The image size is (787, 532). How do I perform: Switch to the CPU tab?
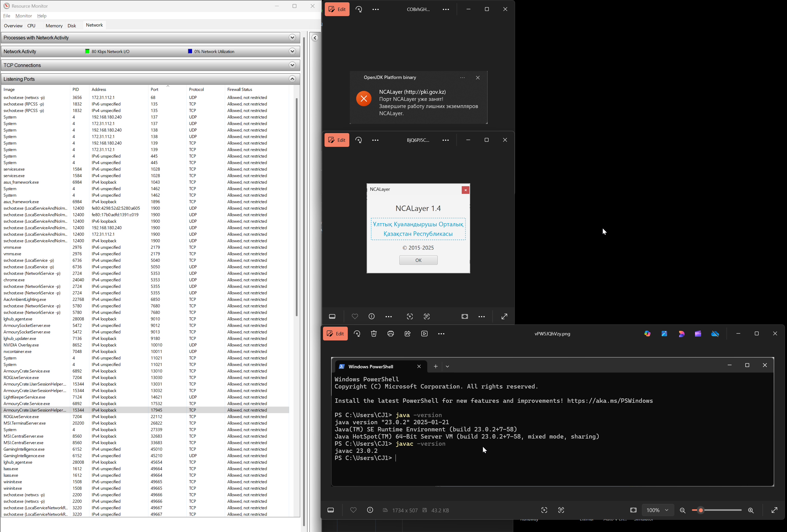point(31,26)
